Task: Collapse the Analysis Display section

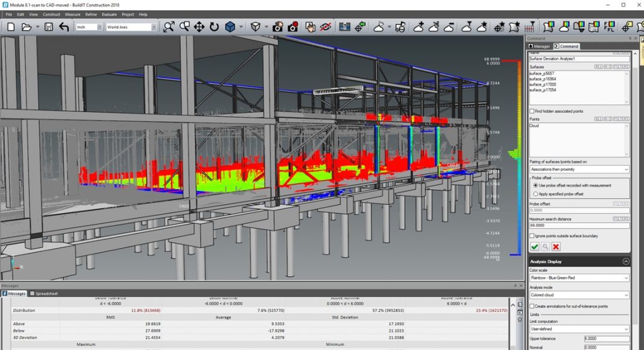Action: pos(625,261)
